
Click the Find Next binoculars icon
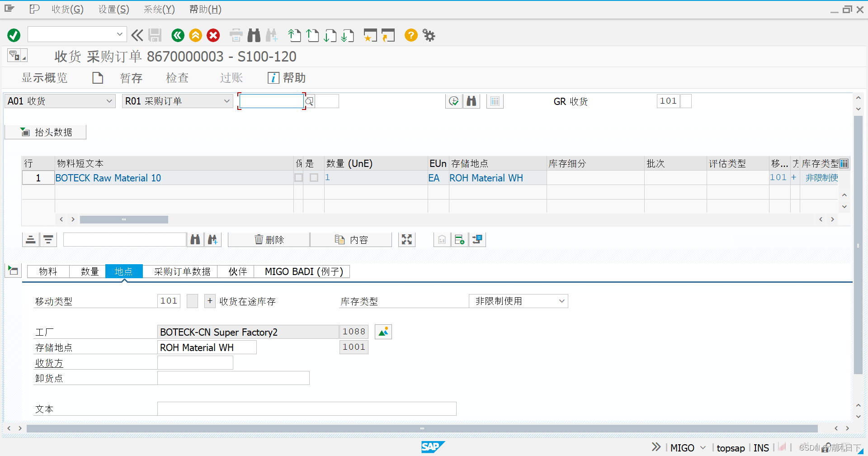click(x=272, y=35)
